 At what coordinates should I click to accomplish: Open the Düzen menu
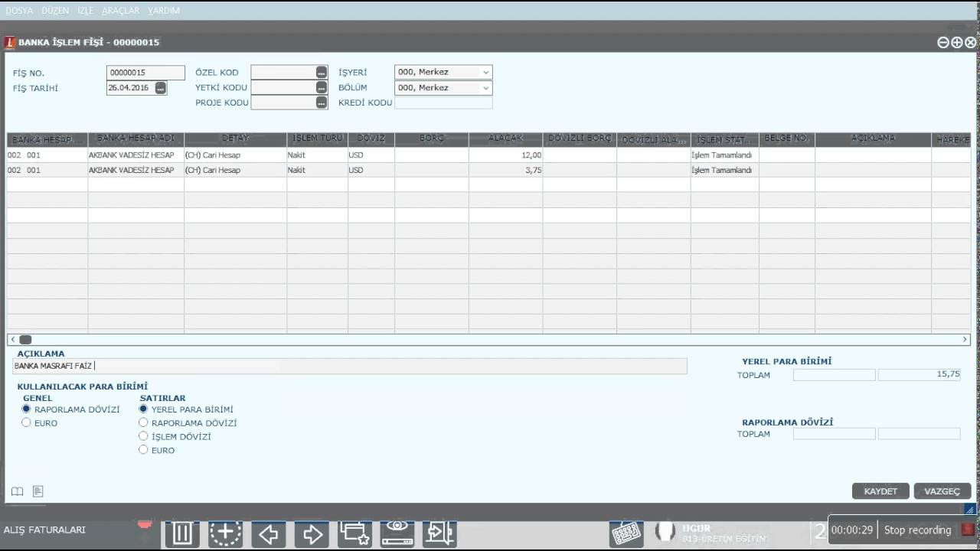(x=55, y=11)
